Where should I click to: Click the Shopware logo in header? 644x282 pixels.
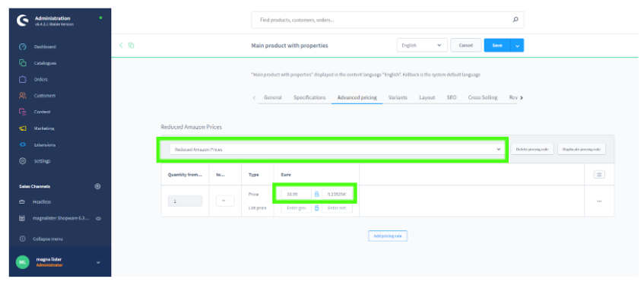coord(23,21)
